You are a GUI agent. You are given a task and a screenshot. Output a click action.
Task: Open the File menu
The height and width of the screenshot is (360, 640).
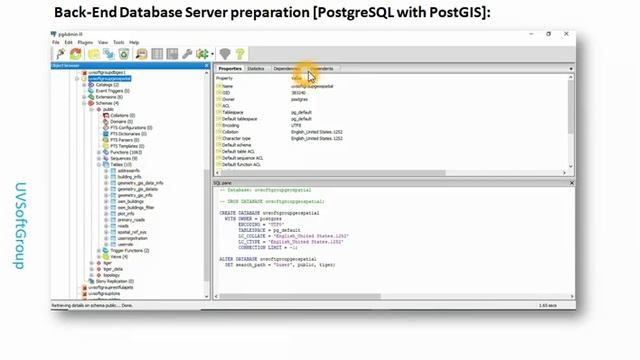coord(56,42)
